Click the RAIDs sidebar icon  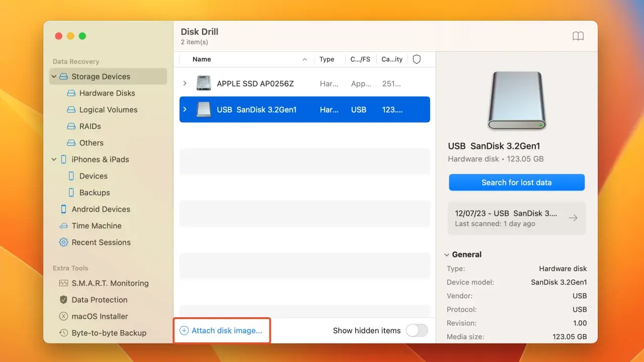71,126
